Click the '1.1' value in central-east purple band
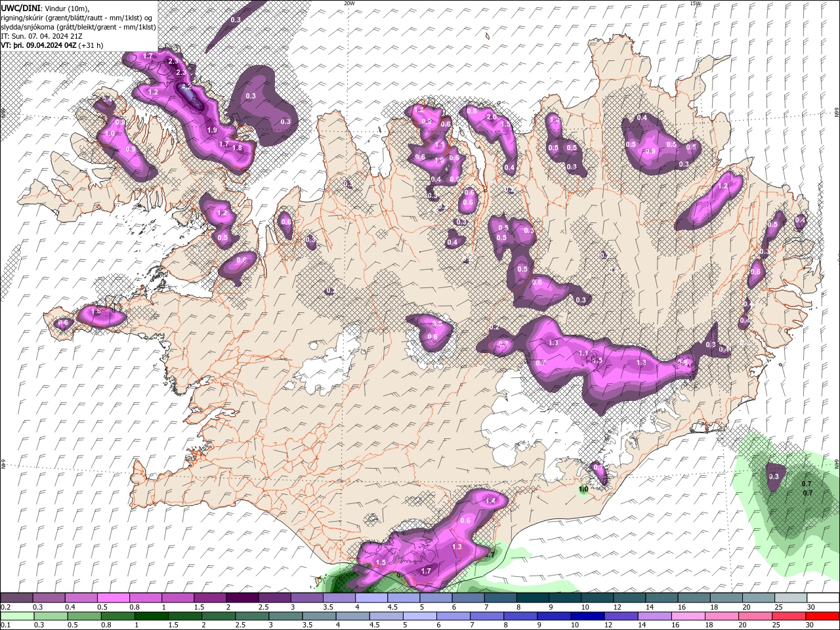This screenshot has height=630, width=840. click(583, 353)
